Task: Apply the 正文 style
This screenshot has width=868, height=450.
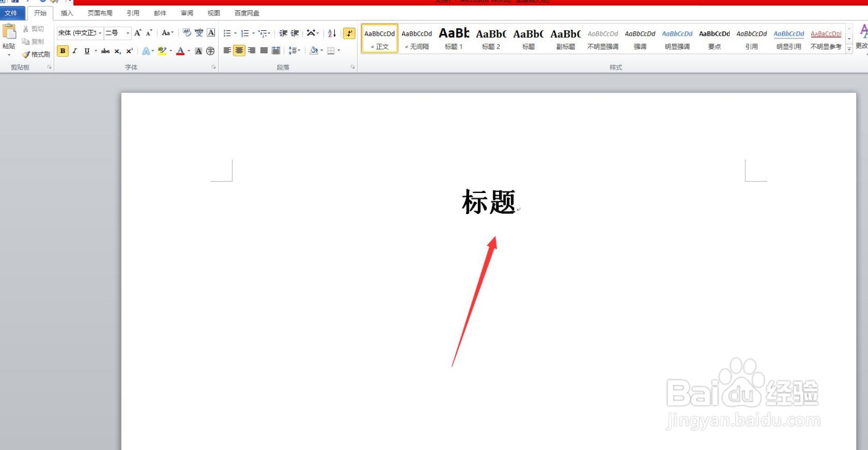Action: (x=380, y=38)
